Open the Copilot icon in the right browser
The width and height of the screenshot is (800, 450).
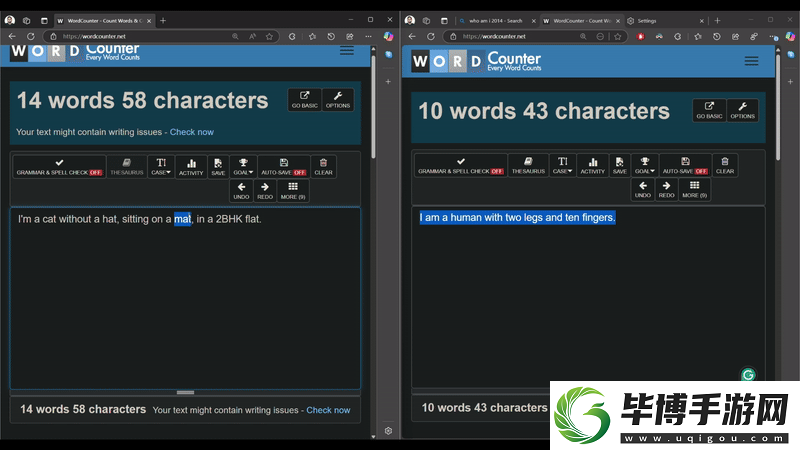click(x=790, y=36)
